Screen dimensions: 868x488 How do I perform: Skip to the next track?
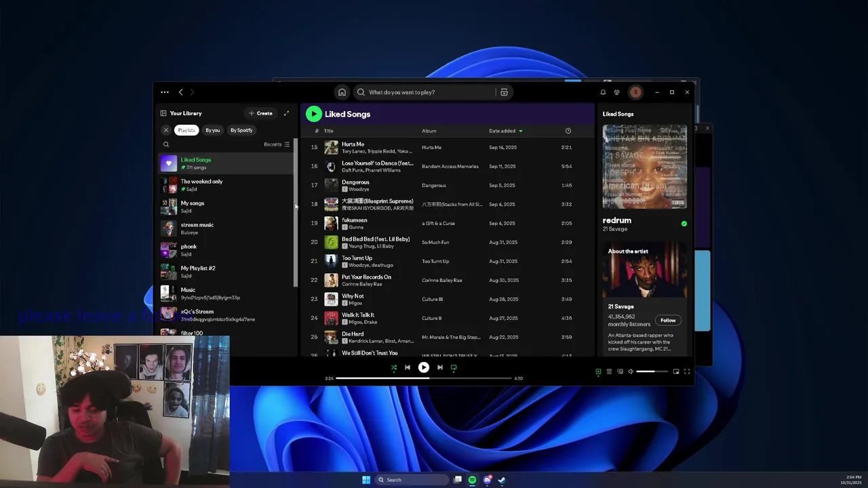[x=439, y=367]
